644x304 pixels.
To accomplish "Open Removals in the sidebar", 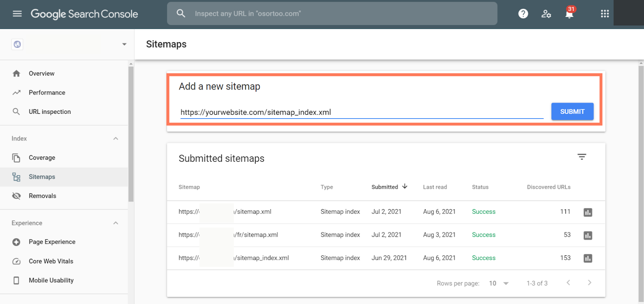I will (42, 196).
